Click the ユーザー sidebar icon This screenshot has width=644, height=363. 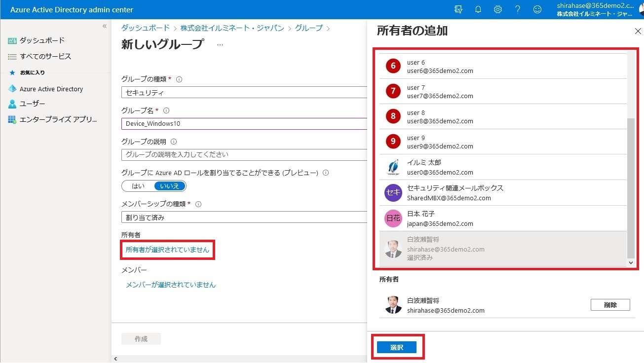point(12,104)
